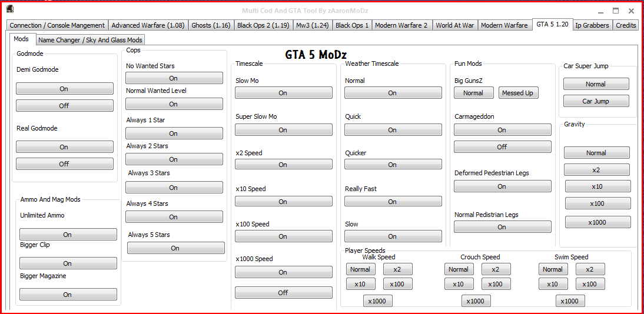Select the Modern Warfare tab
The width and height of the screenshot is (644, 314).
tap(504, 25)
